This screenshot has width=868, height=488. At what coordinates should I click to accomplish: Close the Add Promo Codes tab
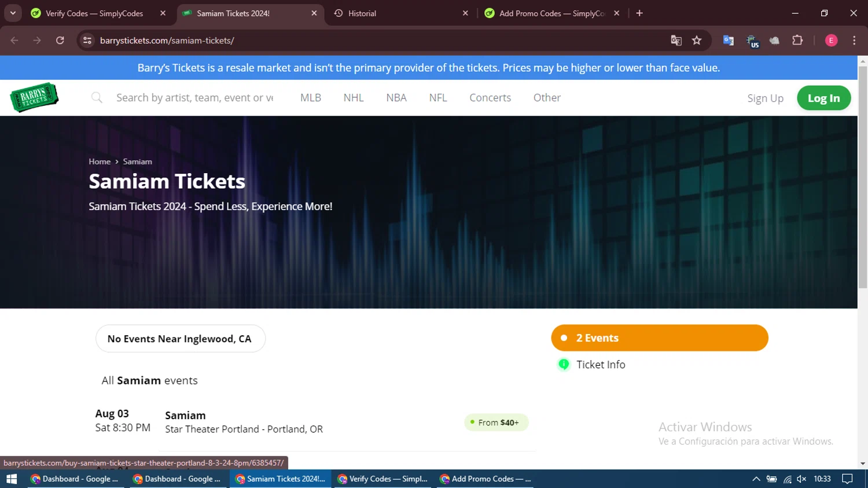tap(617, 13)
